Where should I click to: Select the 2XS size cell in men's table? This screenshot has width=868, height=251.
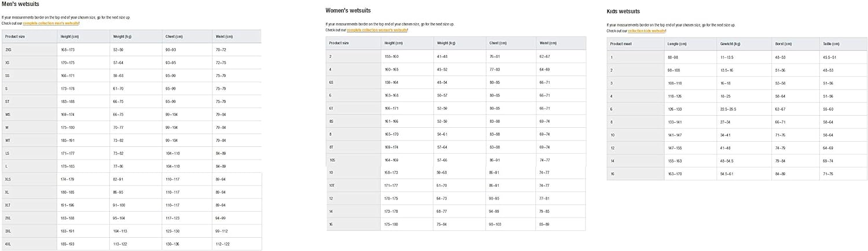click(9, 50)
